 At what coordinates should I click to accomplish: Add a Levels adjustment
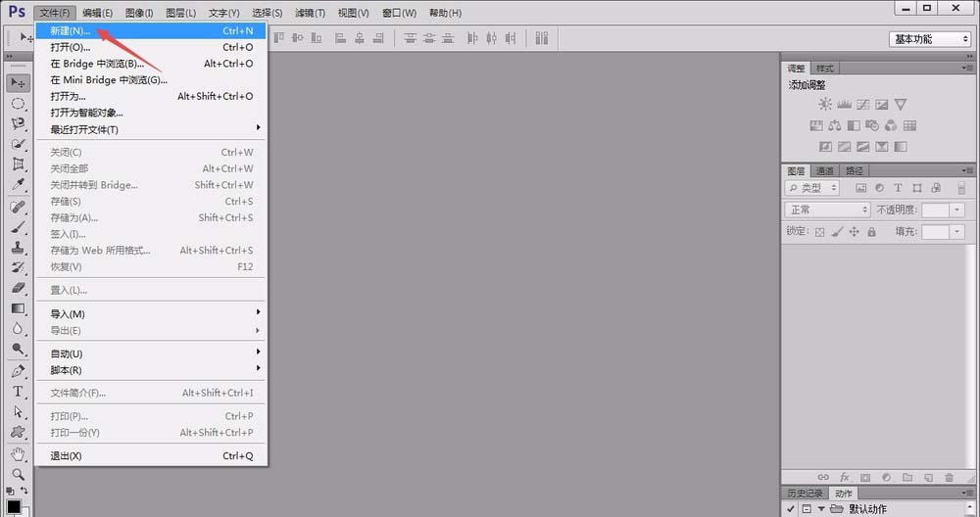pos(845,104)
